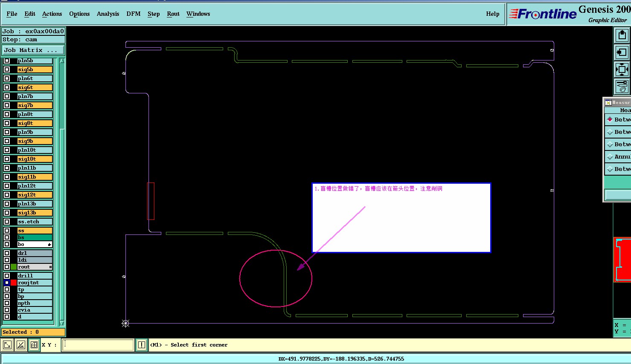Toggle display of layer pln6t
The image size is (631, 364).
7,78
